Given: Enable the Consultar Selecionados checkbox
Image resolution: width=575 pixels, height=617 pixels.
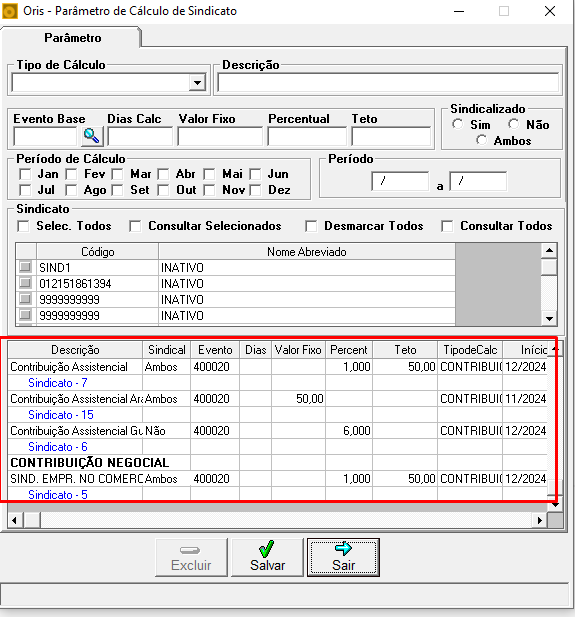Looking at the screenshot, I should (135, 226).
